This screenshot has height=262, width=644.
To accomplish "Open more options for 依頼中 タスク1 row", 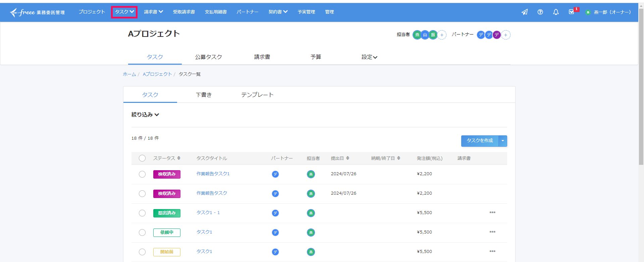I will click(492, 232).
